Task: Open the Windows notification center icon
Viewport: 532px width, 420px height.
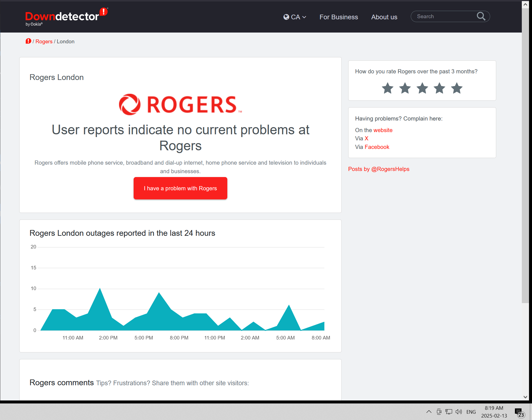Action: click(x=519, y=412)
